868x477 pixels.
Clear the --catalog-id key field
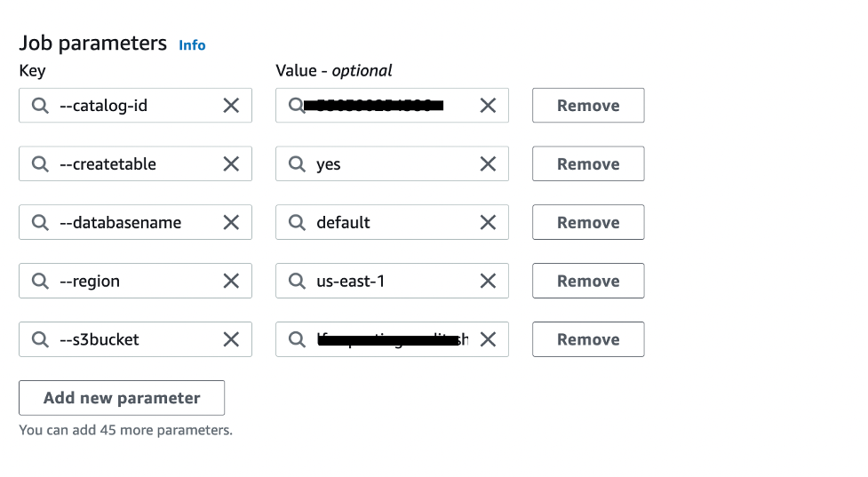pyautogui.click(x=231, y=106)
